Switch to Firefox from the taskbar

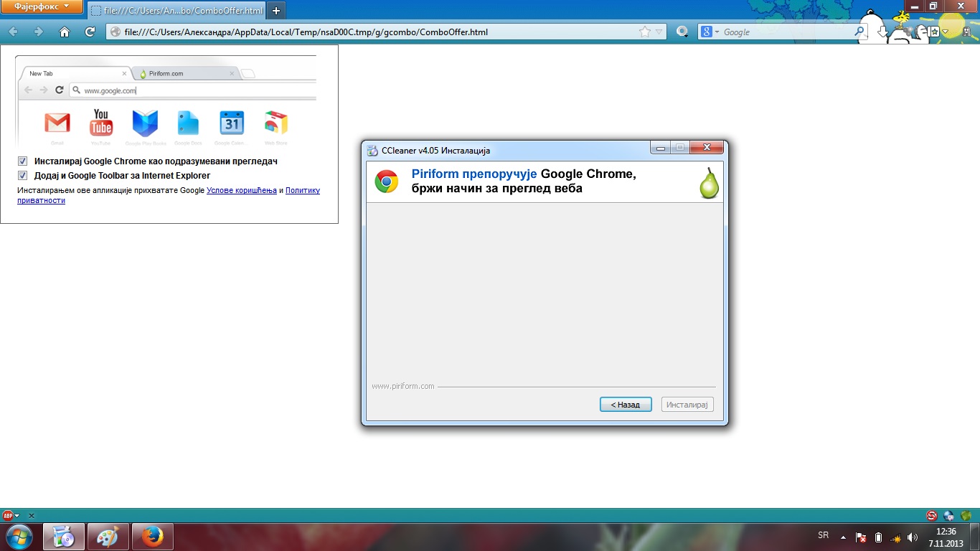click(x=152, y=537)
